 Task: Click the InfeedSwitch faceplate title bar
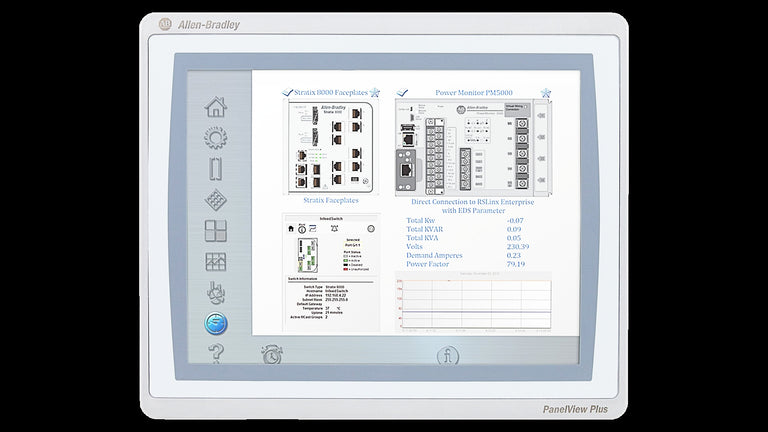(x=331, y=218)
